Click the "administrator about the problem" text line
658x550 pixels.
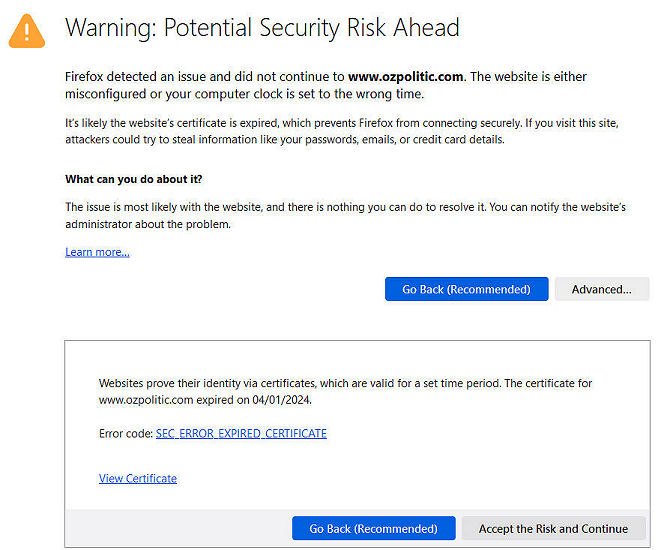148,224
